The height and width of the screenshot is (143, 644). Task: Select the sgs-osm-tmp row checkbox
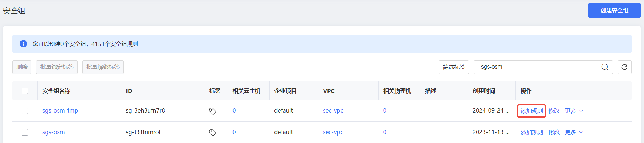click(25, 111)
